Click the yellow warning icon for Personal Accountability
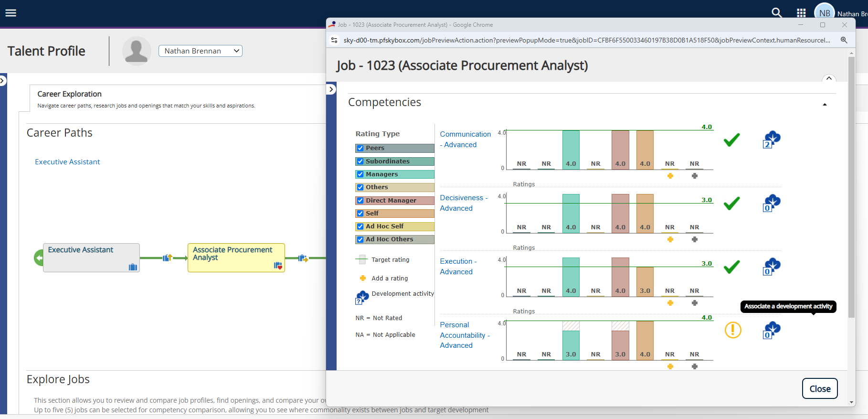The width and height of the screenshot is (868, 419). pyautogui.click(x=732, y=330)
